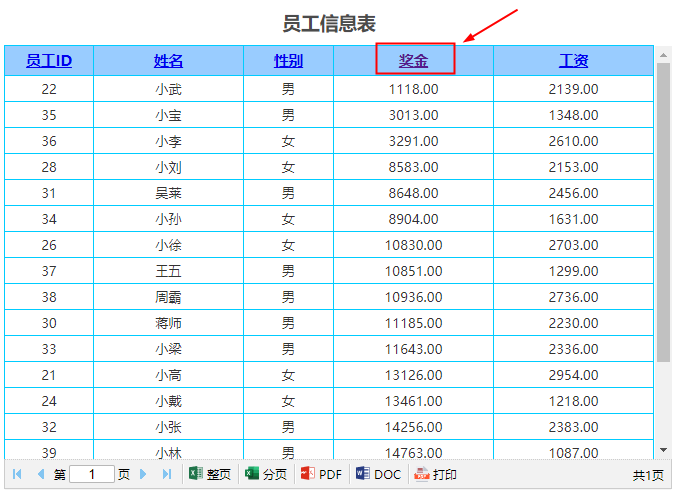The height and width of the screenshot is (493, 677).
Task: Click the next page arrow
Action: coord(145,474)
